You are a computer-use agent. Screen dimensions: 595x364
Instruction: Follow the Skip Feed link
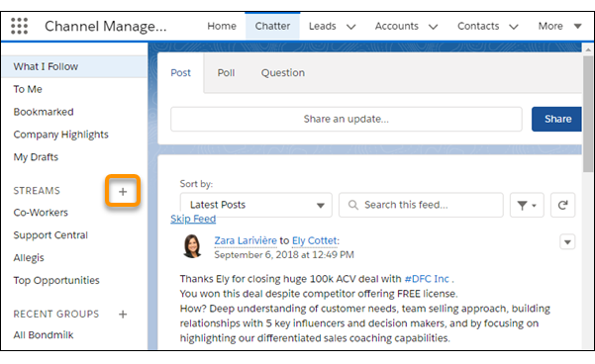[193, 219]
